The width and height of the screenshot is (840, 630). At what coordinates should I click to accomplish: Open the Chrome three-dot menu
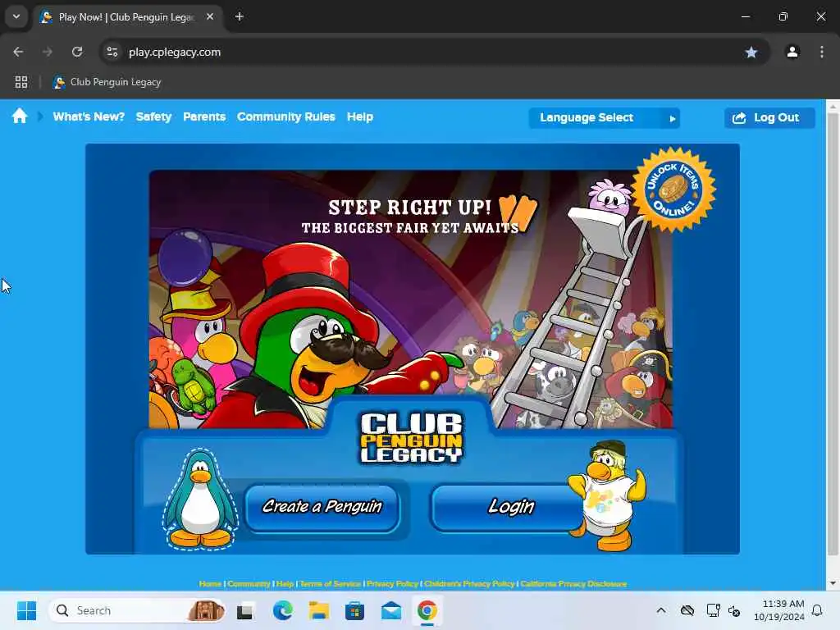tap(822, 52)
